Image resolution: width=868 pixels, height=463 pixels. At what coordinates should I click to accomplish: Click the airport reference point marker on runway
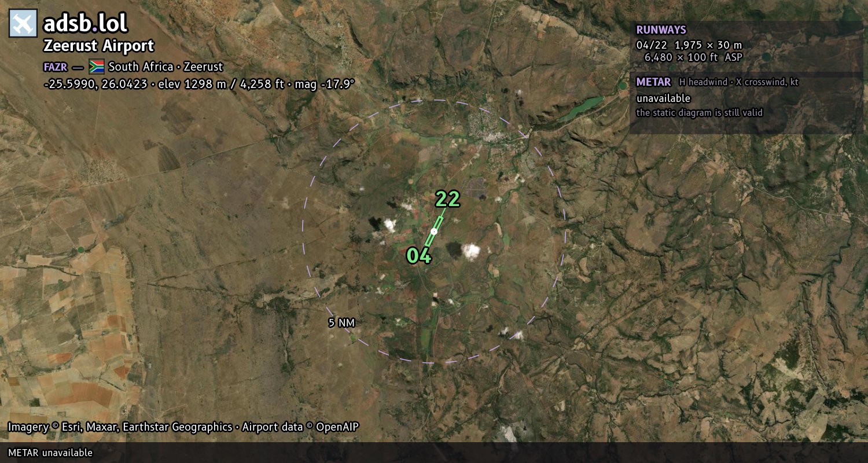[434, 231]
